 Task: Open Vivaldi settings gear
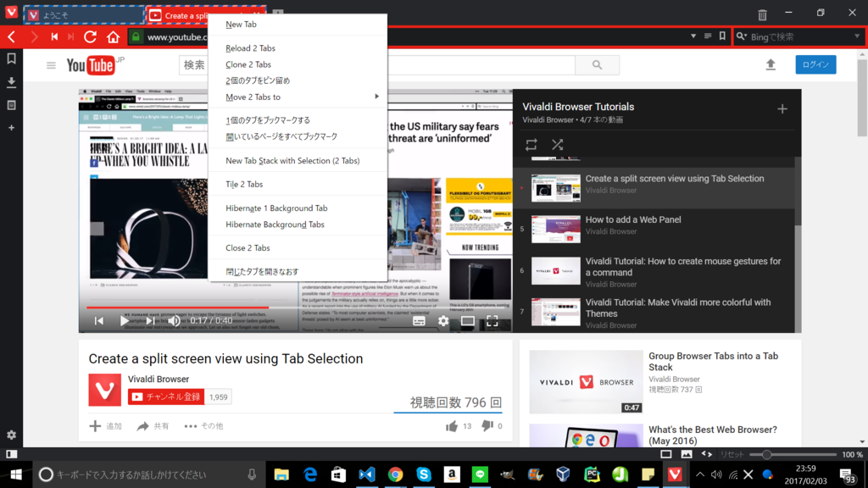[11, 435]
